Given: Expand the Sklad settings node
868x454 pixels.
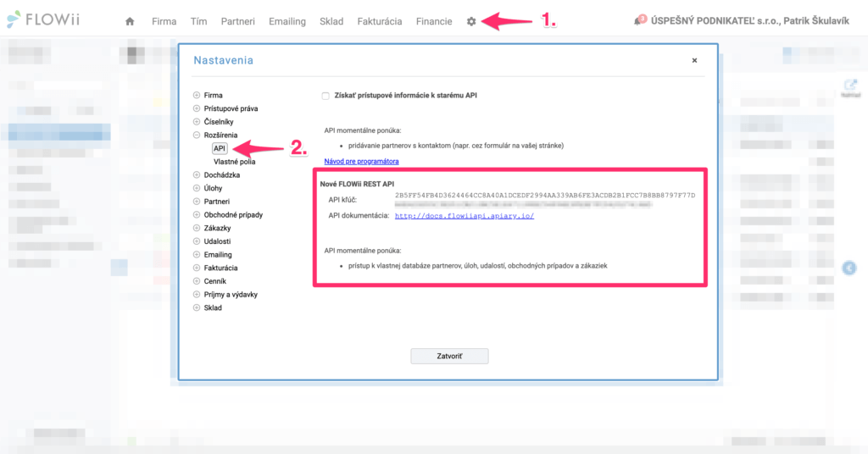Looking at the screenshot, I should (x=197, y=307).
